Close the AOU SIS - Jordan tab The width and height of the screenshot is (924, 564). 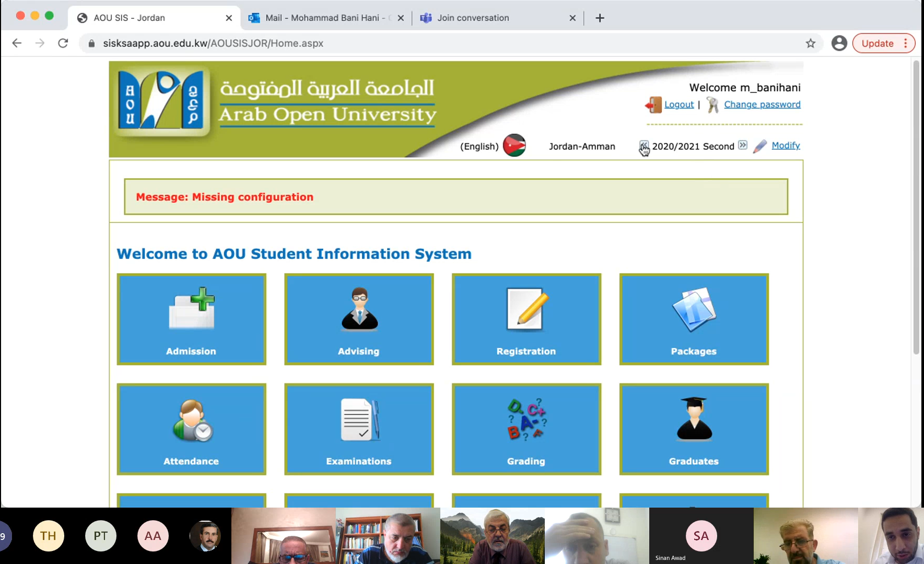pos(229,18)
